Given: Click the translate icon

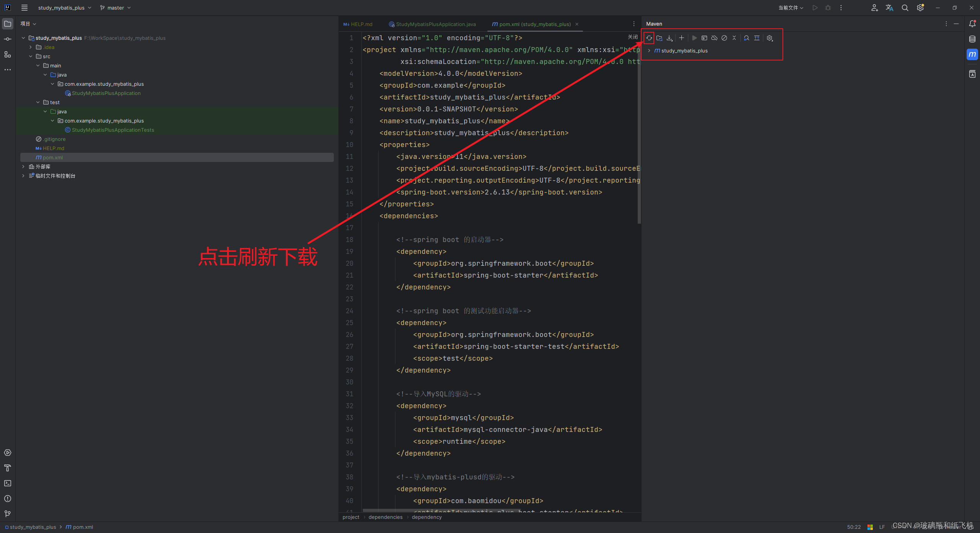Looking at the screenshot, I should coord(890,8).
